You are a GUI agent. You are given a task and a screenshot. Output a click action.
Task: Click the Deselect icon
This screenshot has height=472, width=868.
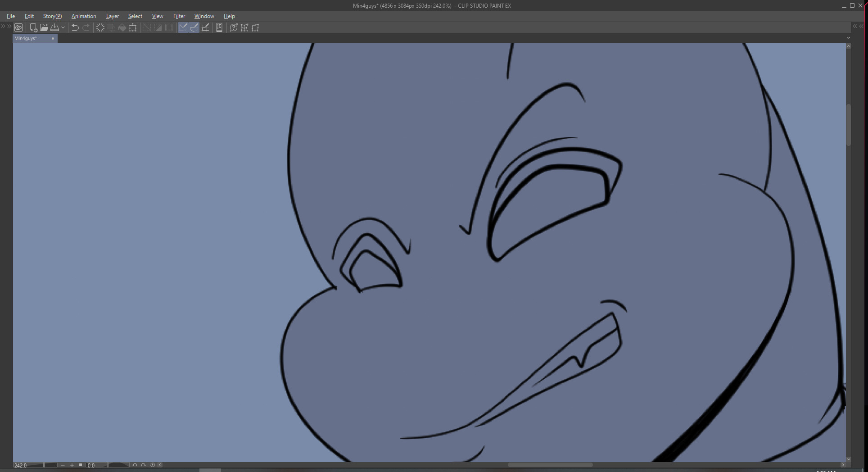147,27
